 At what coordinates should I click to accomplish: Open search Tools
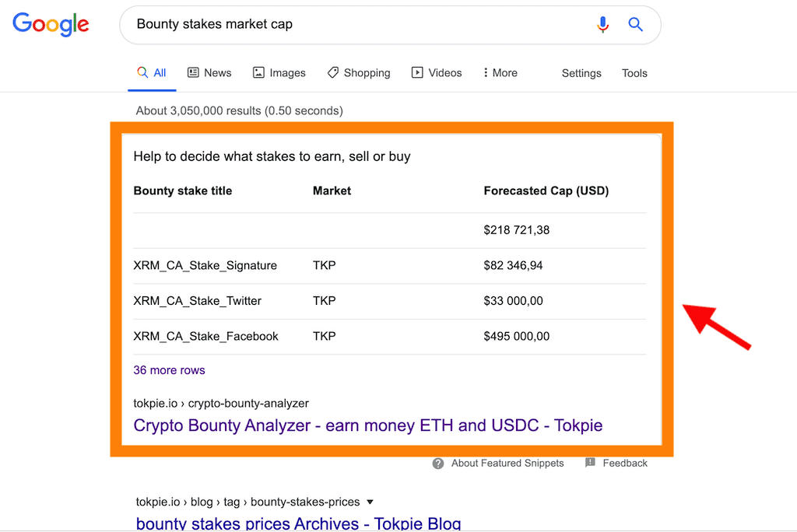pyautogui.click(x=634, y=73)
